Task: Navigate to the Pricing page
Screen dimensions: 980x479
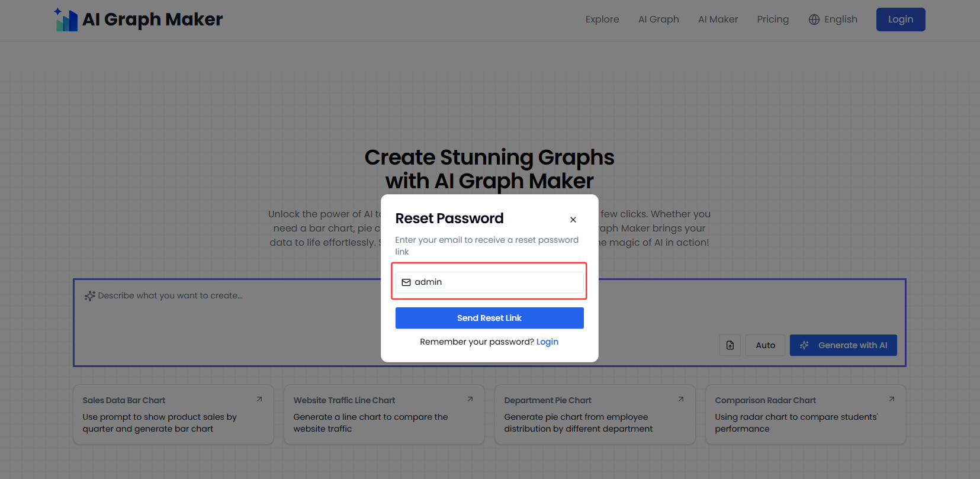Action: 773,20
